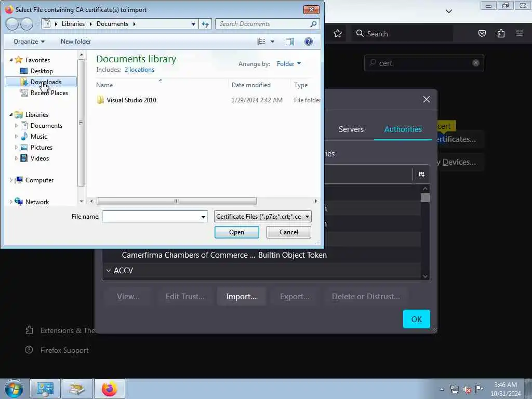532x399 pixels.
Task: Open the '2 locations' link
Action: point(139,70)
